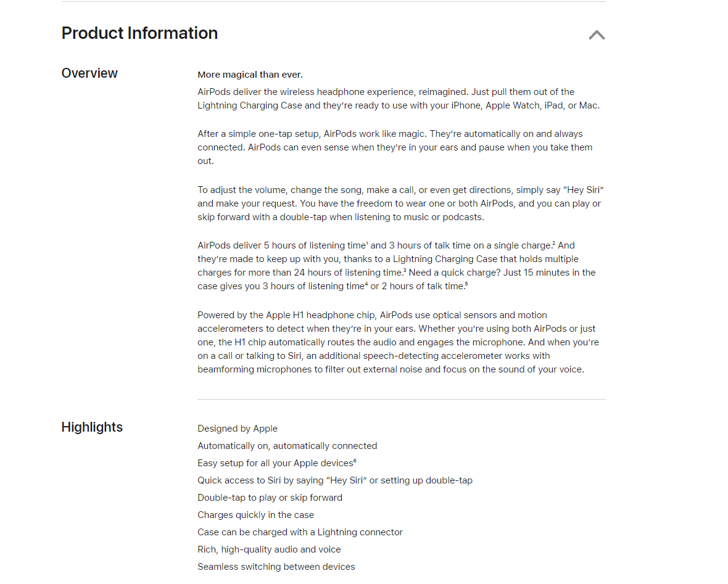
Task: Open footnote 5 after "2 hours of talk time"
Action: [x=466, y=283]
